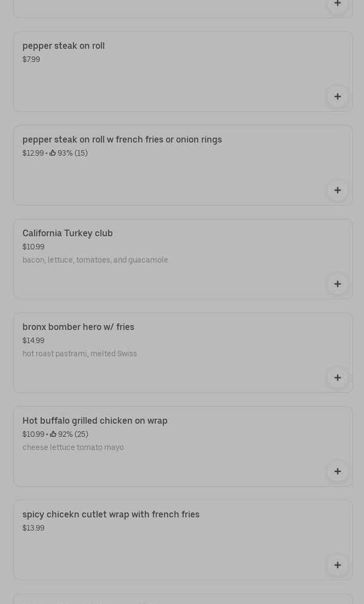Click hot roast pastrami, melted Swiss description

coord(79,354)
